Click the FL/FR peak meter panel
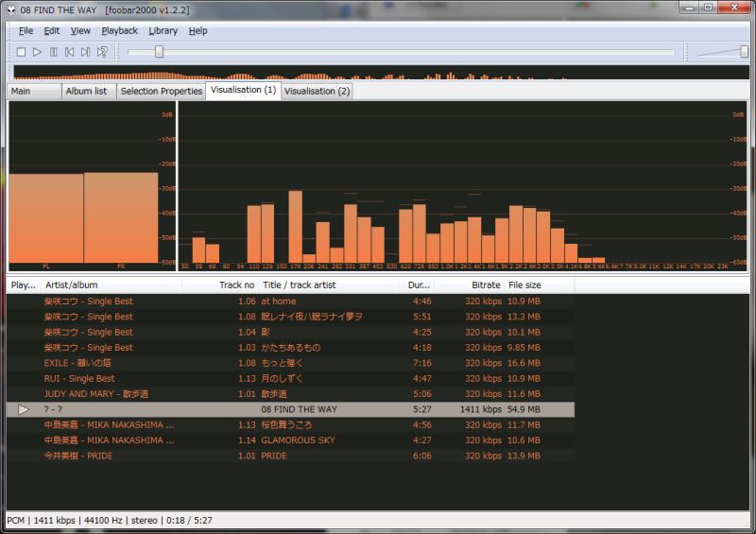 click(92, 186)
